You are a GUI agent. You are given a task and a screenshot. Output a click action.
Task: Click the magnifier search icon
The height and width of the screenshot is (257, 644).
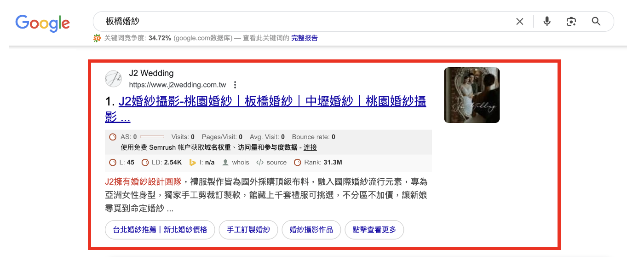[x=596, y=22]
